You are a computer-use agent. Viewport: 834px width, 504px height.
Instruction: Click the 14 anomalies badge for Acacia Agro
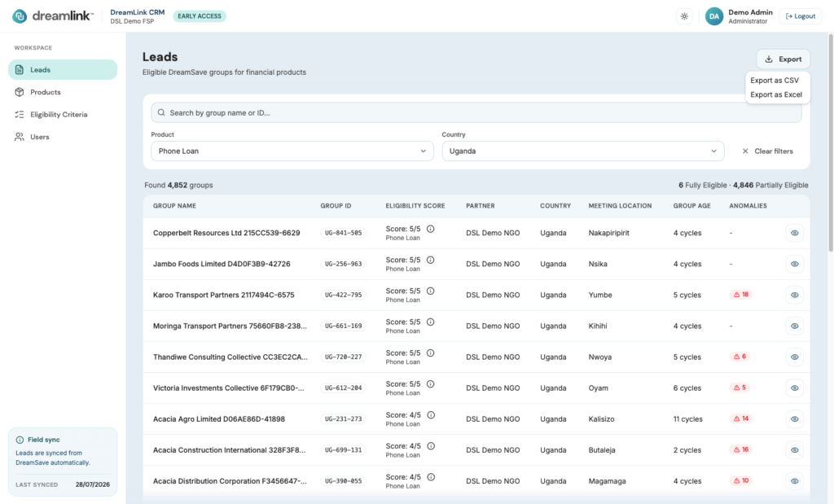click(741, 419)
